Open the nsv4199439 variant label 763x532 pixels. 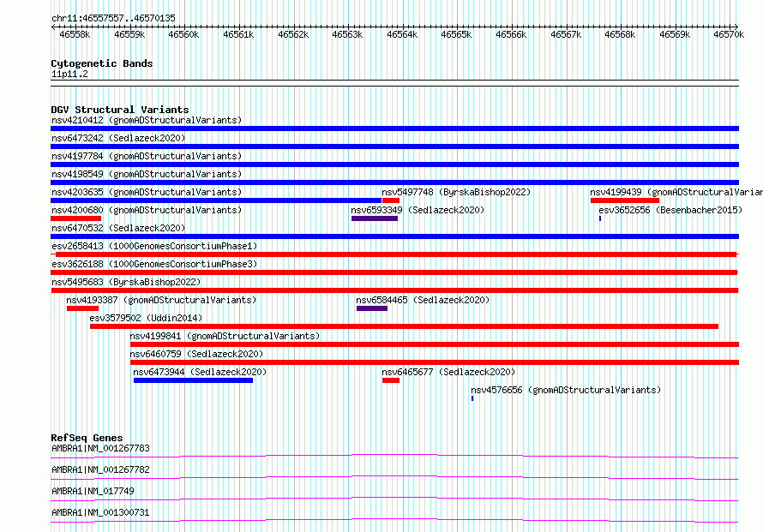(x=676, y=192)
